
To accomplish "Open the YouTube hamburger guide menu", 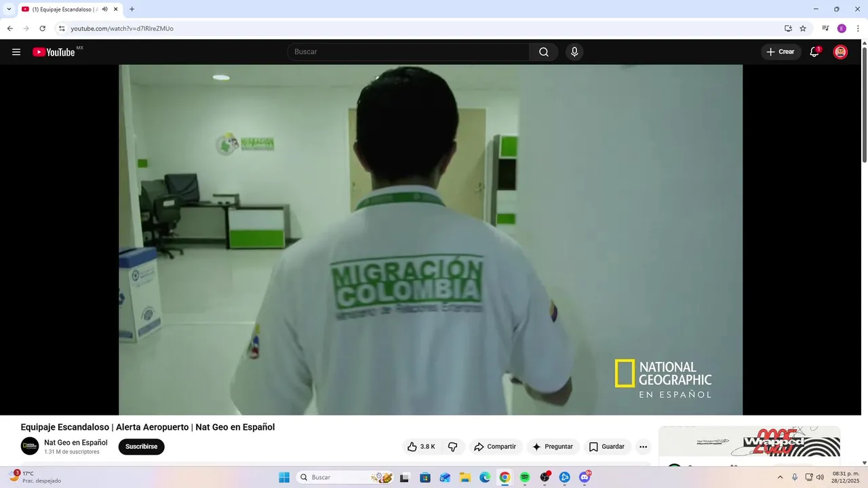I will [16, 52].
